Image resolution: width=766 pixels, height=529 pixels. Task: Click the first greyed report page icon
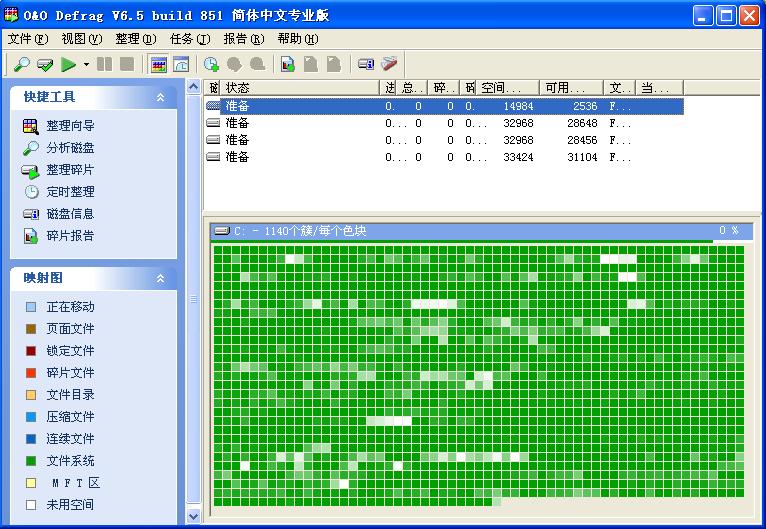click(311, 64)
